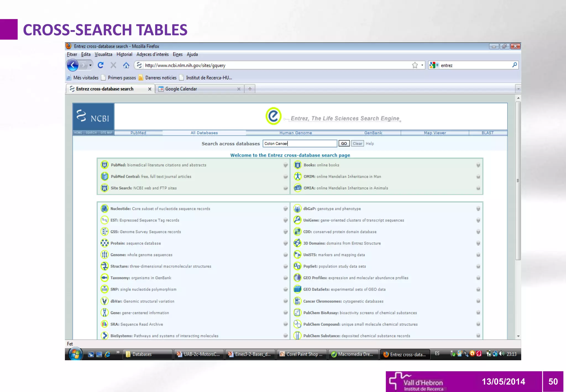This screenshot has height=392, width=566.
Task: Click the GSS database icon
Action: 104,231
